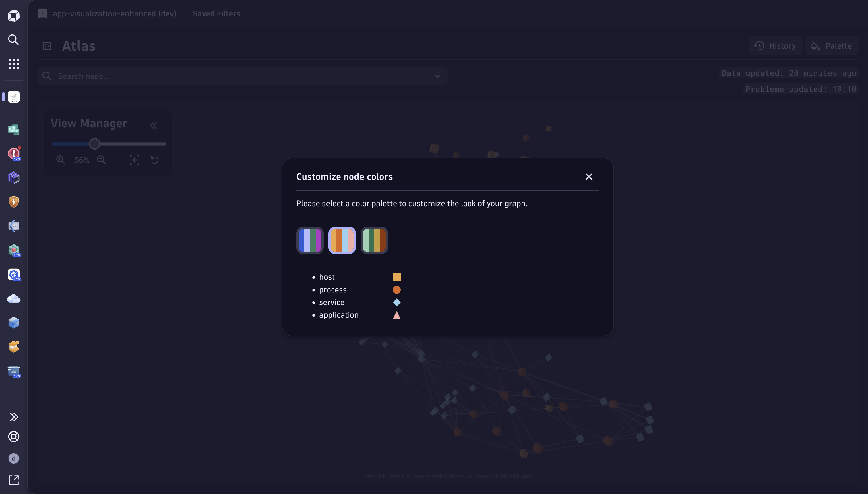The image size is (868, 494).
Task: Select the blue-purple color palette
Action: pyautogui.click(x=309, y=240)
